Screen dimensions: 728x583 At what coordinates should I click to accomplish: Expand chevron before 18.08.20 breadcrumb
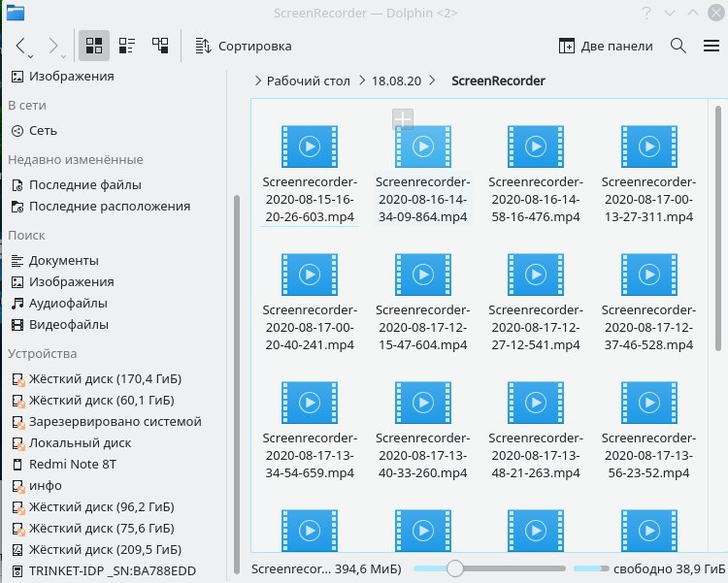[362, 81]
